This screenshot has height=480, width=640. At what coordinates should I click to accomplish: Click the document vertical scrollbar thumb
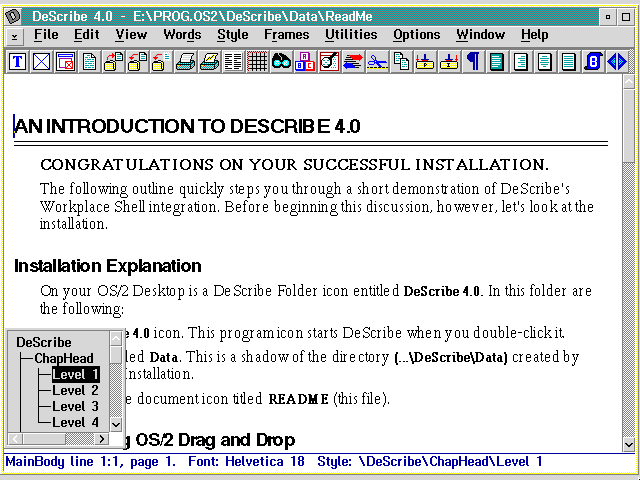point(629,126)
